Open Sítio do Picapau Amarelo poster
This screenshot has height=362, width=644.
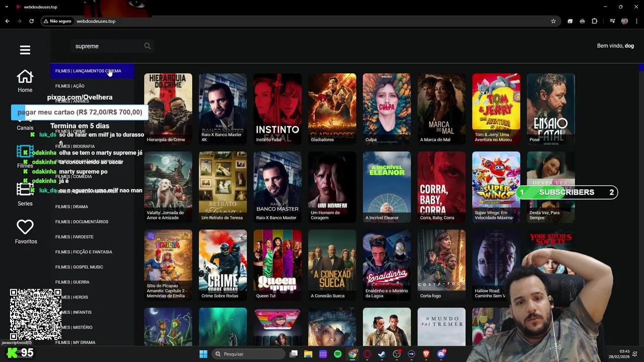pos(168,265)
